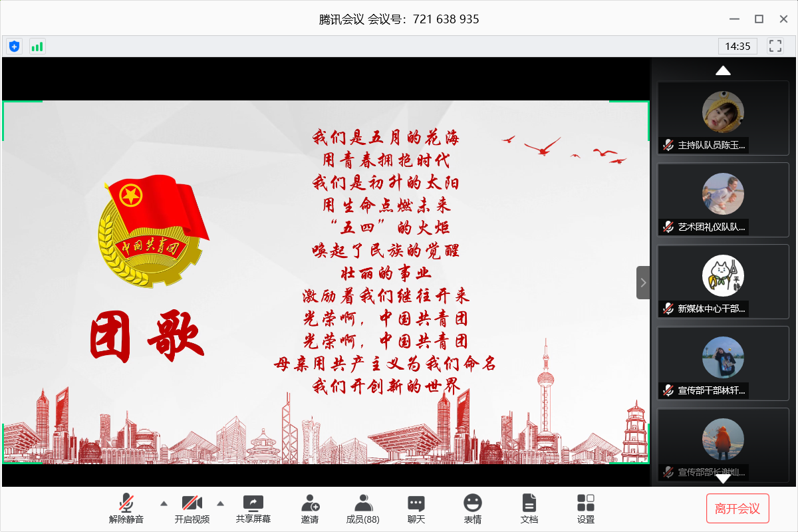Click the 离开会议 leave meeting button
This screenshot has height=532, width=798.
737,509
